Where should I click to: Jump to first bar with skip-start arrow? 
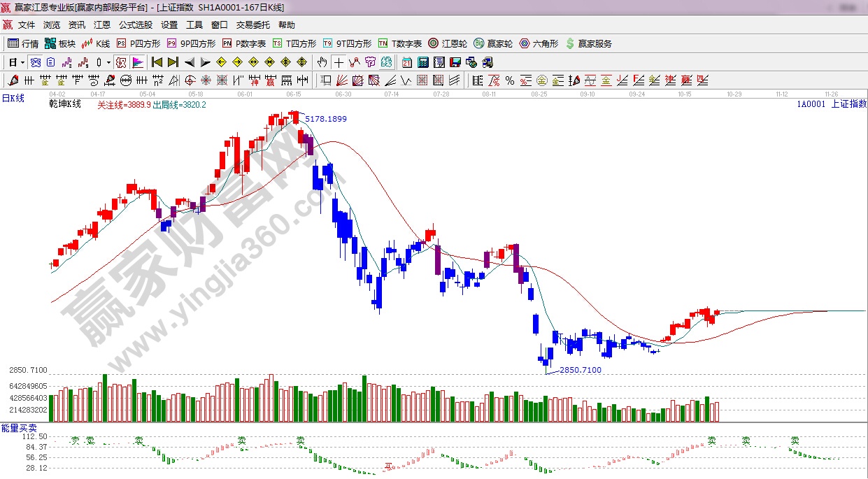(157, 62)
